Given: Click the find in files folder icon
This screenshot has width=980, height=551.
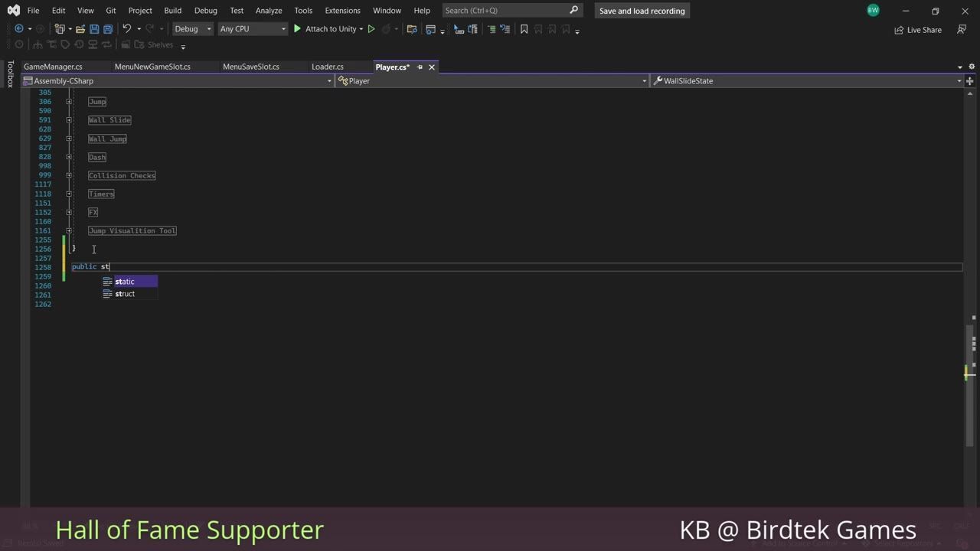Looking at the screenshot, I should (x=412, y=29).
